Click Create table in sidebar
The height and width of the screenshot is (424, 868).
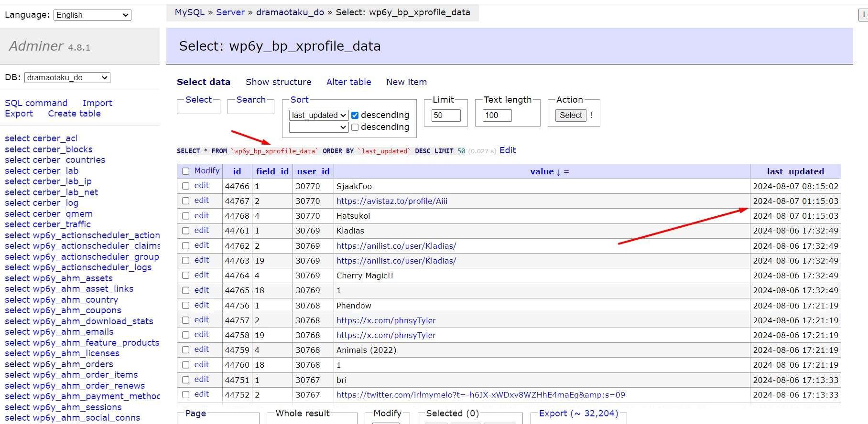(x=74, y=114)
